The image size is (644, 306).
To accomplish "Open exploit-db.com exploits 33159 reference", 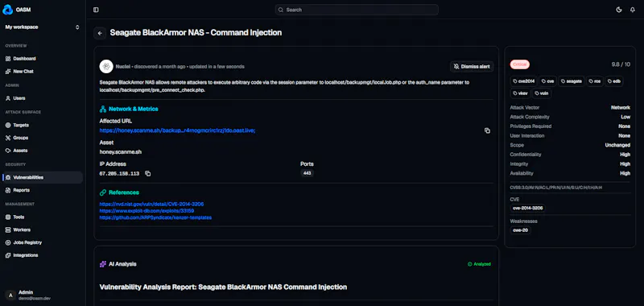I will click(x=147, y=211).
